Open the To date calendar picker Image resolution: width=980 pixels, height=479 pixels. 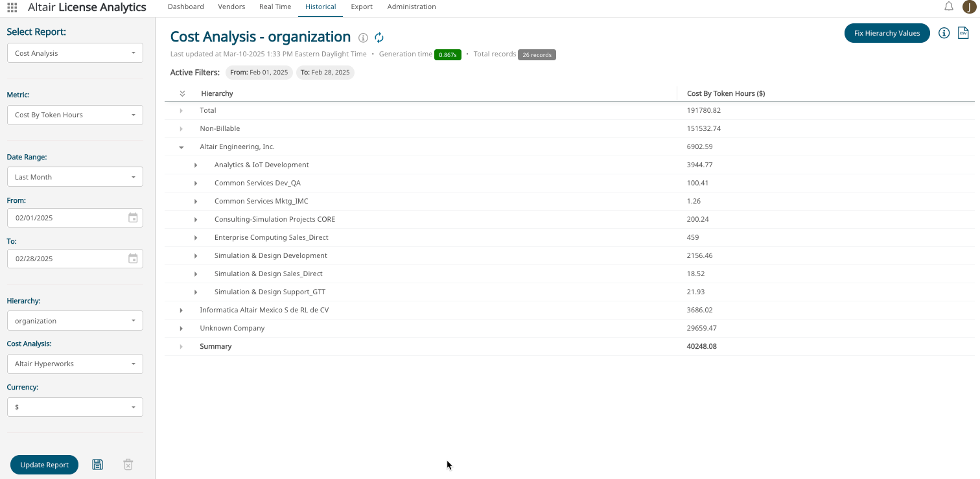point(133,259)
